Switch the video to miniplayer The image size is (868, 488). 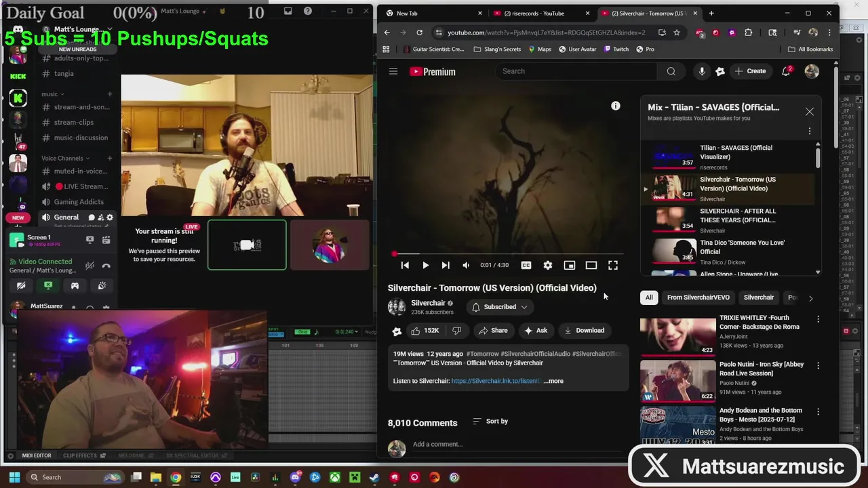[570, 266]
